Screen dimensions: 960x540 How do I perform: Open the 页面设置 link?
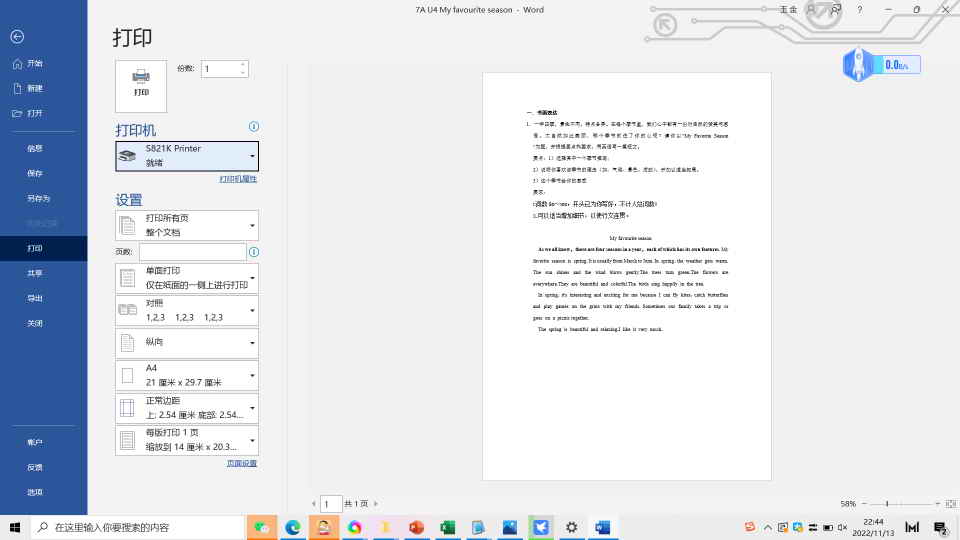(241, 463)
